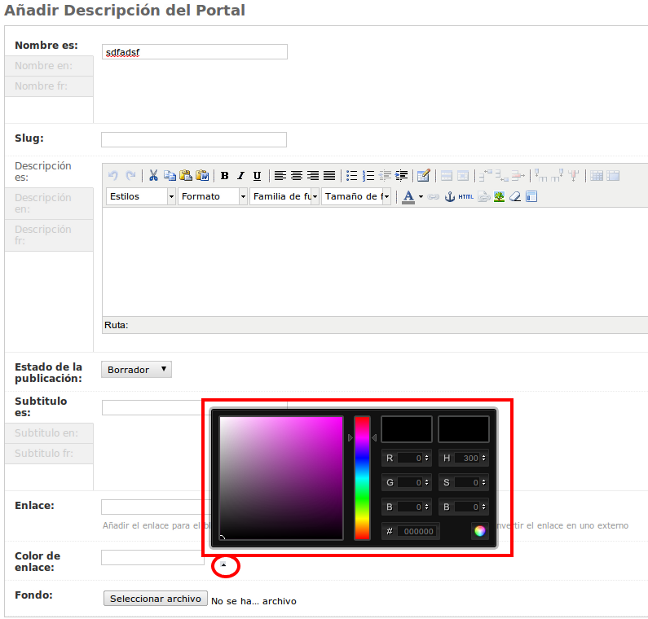Open the Borrador publication state dropdown
The image size is (648, 619).
click(x=136, y=369)
